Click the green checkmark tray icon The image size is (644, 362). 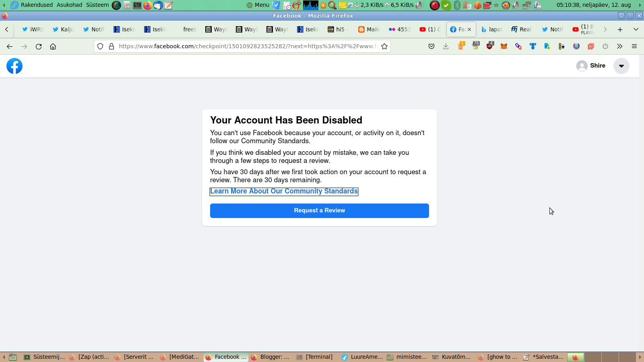[446, 5]
